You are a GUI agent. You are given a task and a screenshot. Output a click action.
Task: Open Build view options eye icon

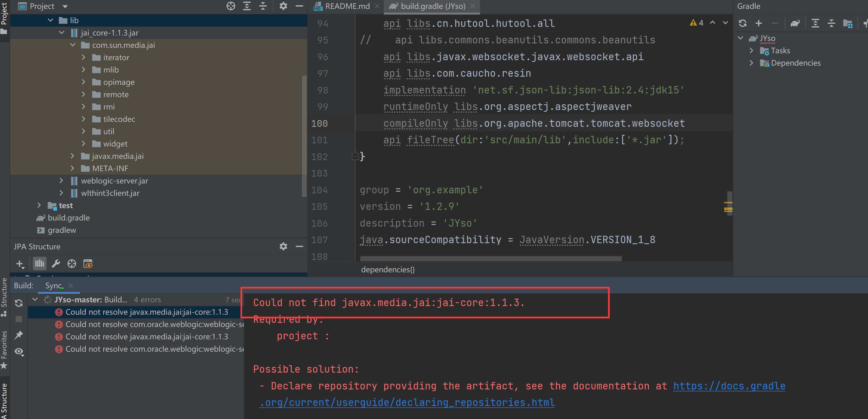coord(19,352)
